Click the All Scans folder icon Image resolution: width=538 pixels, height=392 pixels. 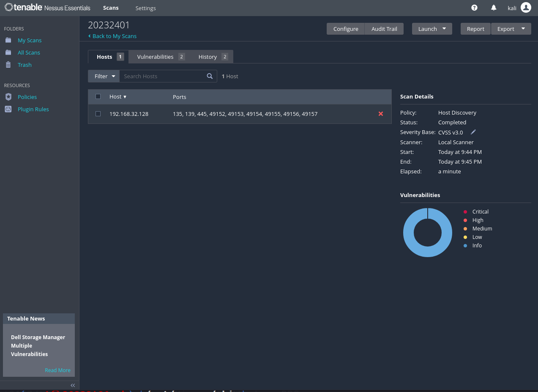8,52
